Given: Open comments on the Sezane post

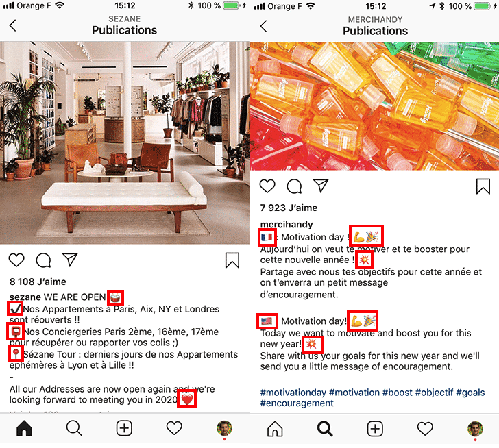Looking at the screenshot, I should pyautogui.click(x=43, y=260).
